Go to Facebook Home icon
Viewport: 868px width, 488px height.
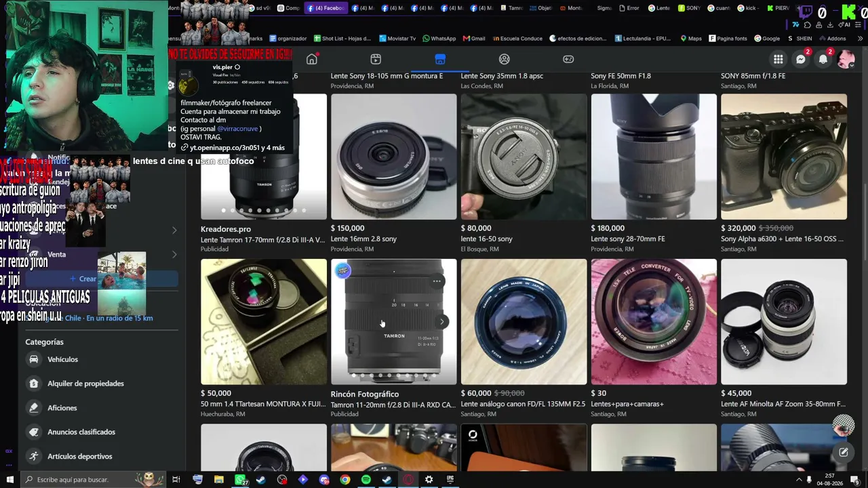[312, 59]
